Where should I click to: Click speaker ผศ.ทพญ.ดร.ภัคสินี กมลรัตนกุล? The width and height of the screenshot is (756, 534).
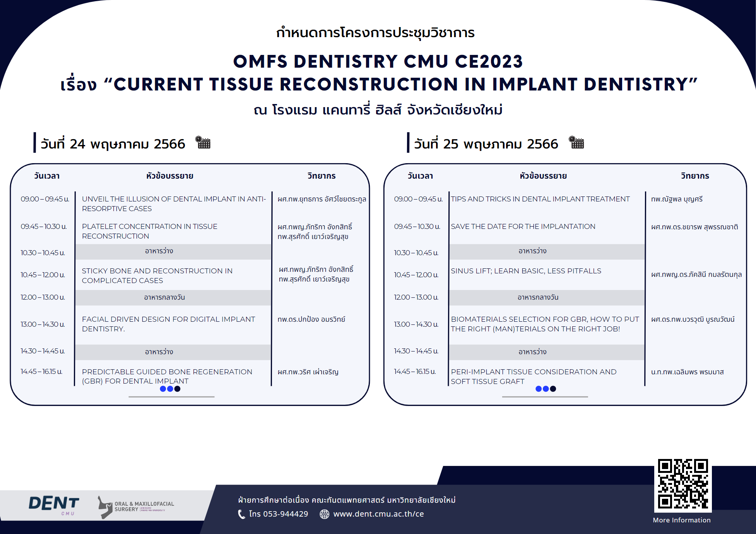point(696,275)
